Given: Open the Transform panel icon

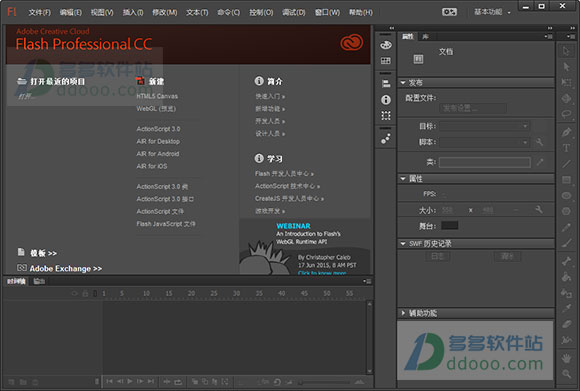Looking at the screenshot, I should click(386, 116).
